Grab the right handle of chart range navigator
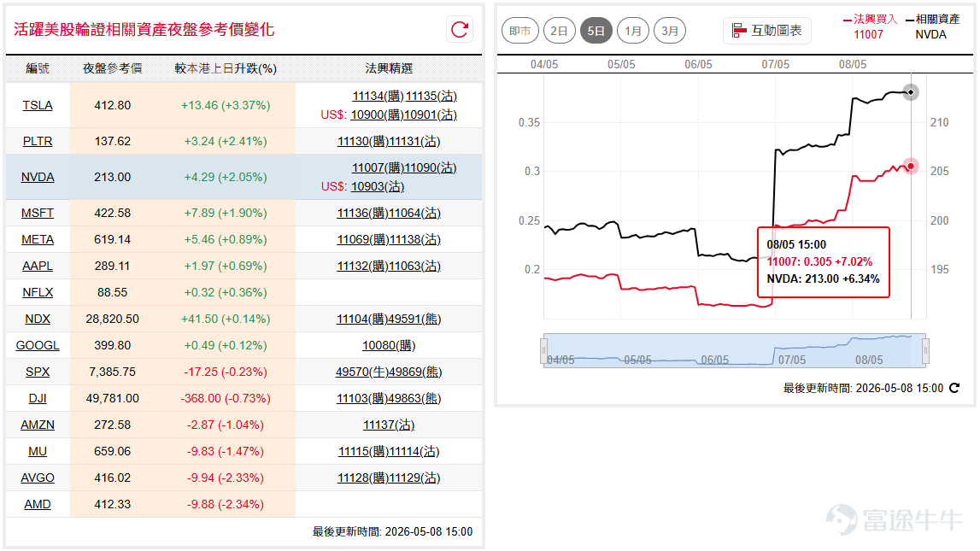The image size is (980, 551). (925, 350)
